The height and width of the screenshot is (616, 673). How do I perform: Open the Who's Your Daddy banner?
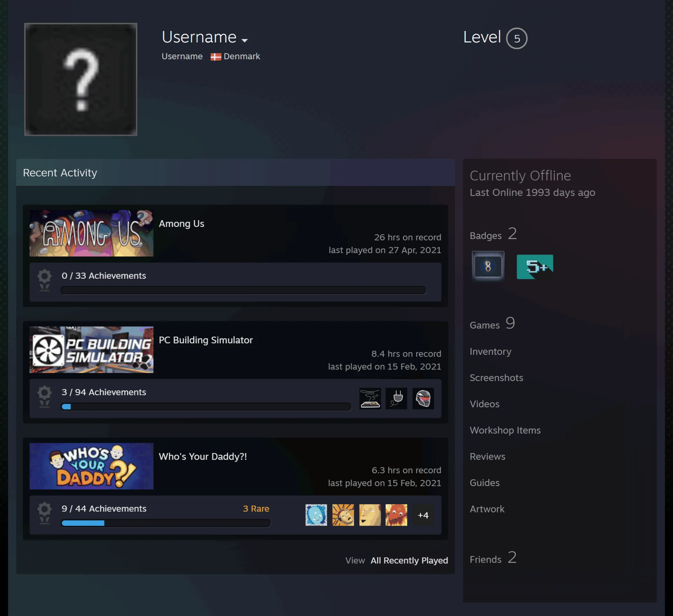91,466
